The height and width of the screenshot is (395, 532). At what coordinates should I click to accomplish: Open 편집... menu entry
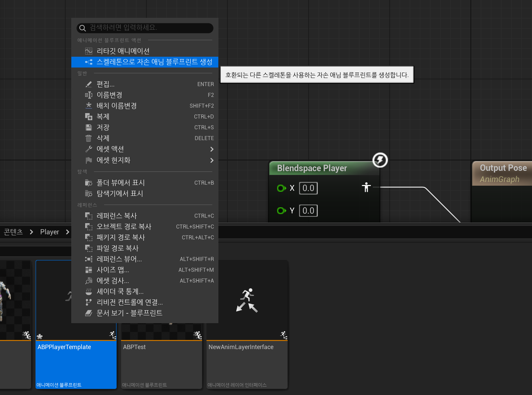(145, 84)
